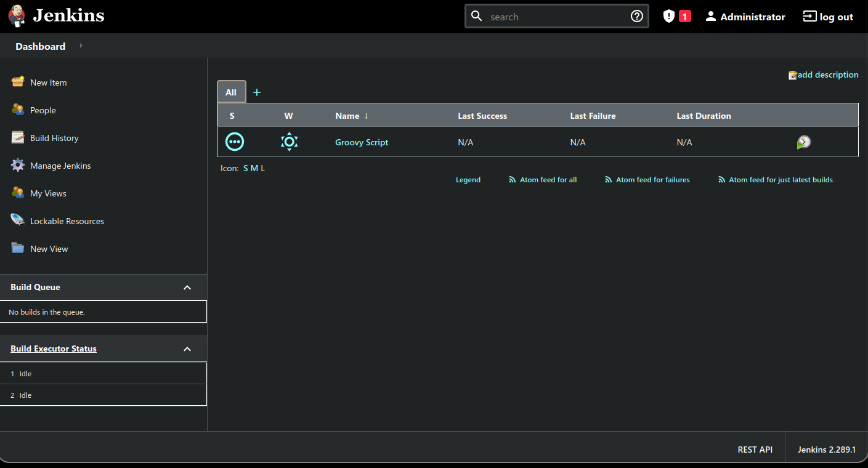
Task: Click the feed icon beside Atom feed for all
Action: click(513, 180)
